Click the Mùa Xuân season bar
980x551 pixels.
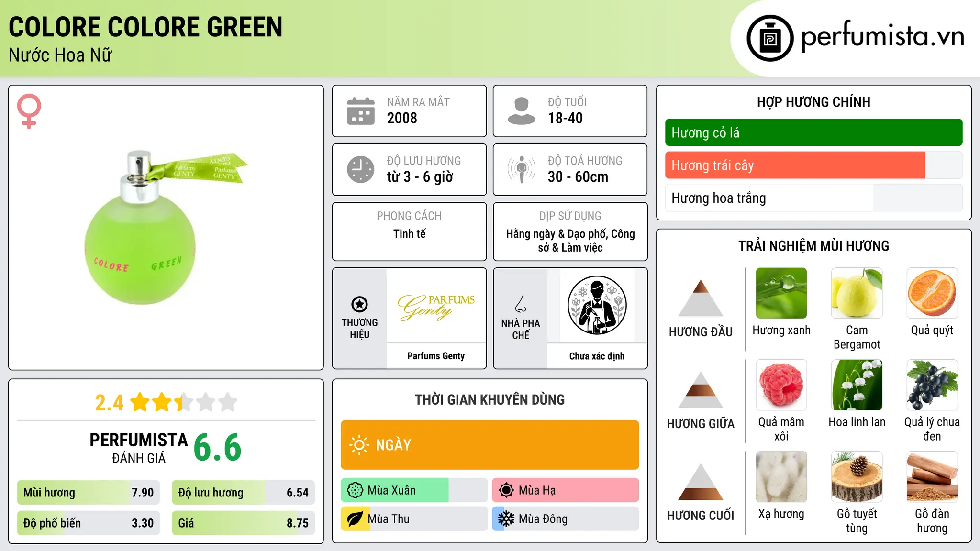[414, 490]
